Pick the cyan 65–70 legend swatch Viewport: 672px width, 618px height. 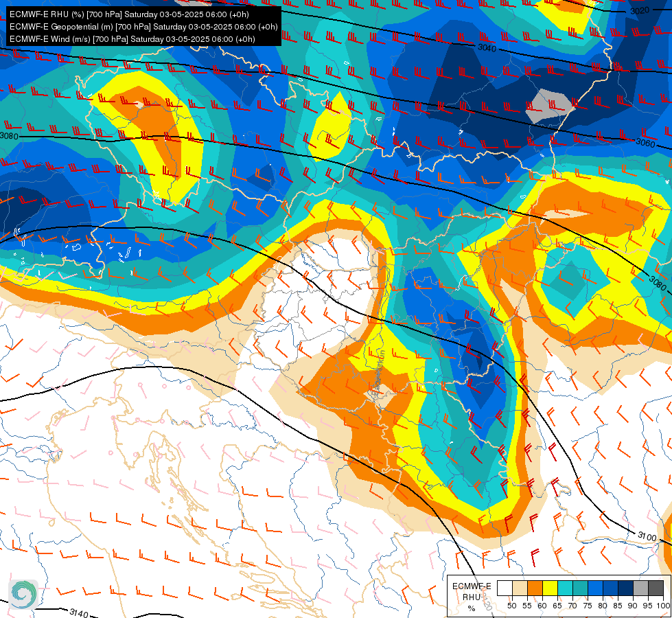pos(565,588)
